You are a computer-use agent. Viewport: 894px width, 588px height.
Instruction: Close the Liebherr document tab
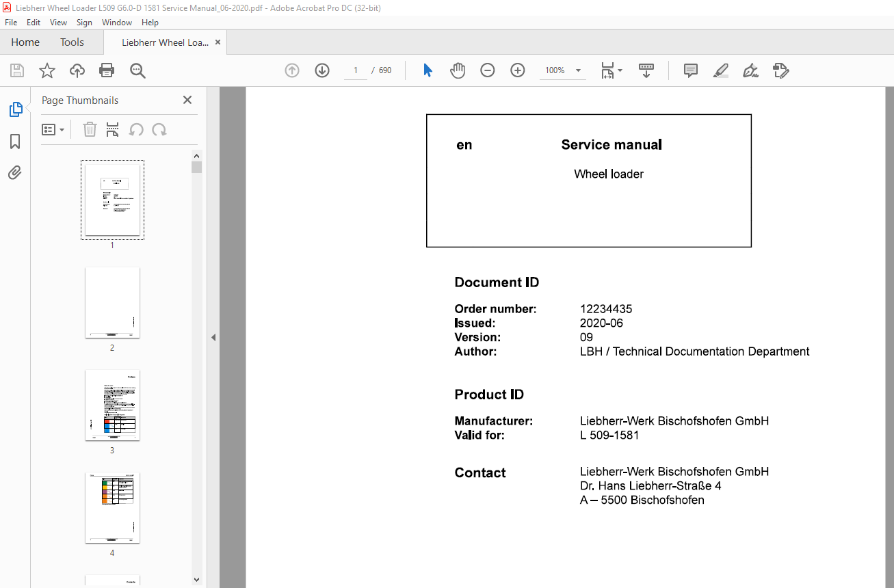coord(218,42)
